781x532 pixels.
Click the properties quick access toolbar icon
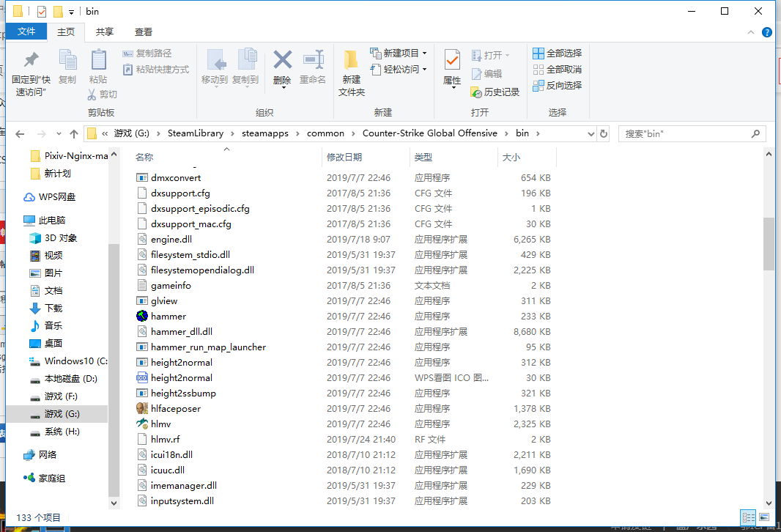tap(42, 12)
